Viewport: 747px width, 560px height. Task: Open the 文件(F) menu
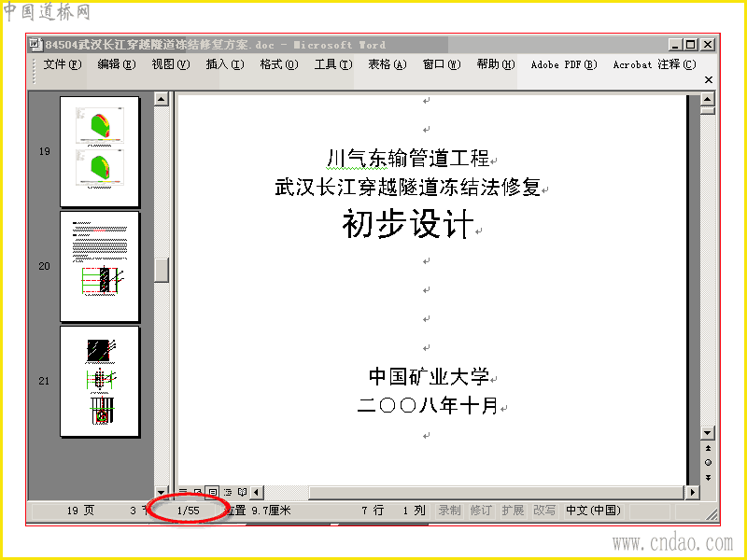pos(63,64)
